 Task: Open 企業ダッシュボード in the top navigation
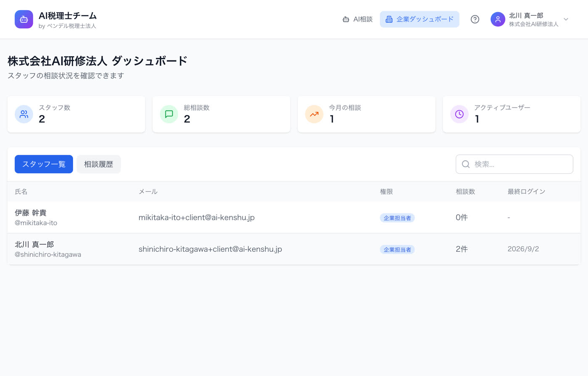(420, 19)
